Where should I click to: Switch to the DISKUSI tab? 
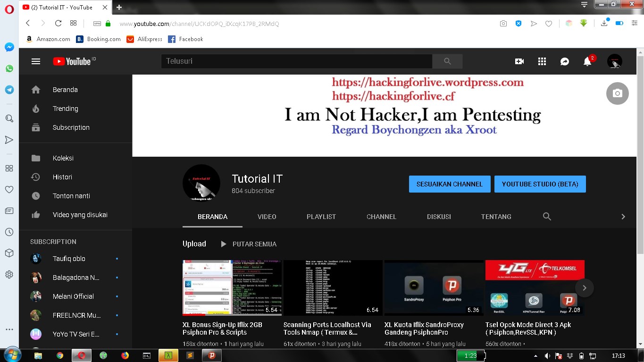(439, 217)
